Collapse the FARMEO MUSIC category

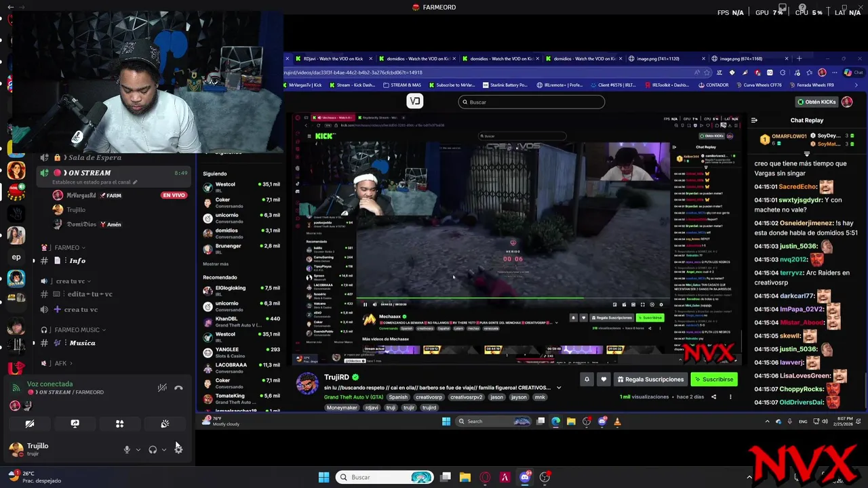pyautogui.click(x=78, y=330)
